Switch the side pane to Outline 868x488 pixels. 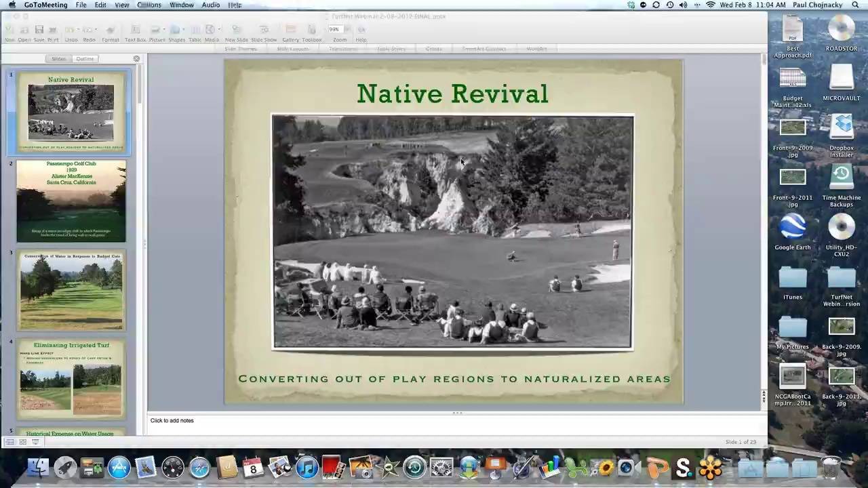[85, 59]
